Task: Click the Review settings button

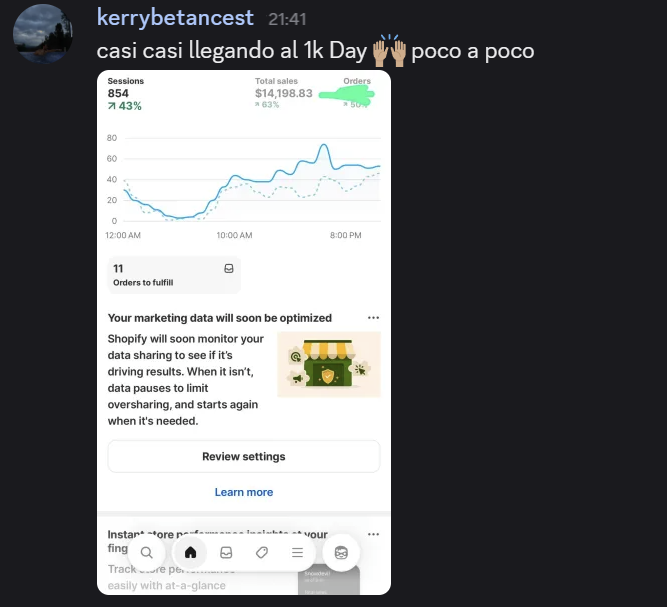Action: (243, 457)
